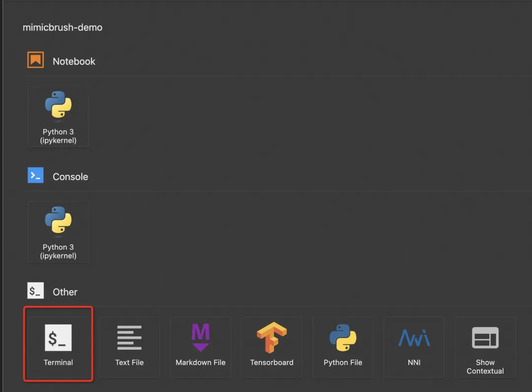Viewport: 532px width, 392px height.
Task: Launch a Python 3 ipykernel Notebook
Action: point(58,117)
